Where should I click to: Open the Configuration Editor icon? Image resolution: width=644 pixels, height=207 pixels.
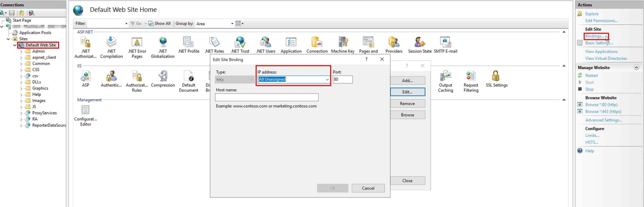pyautogui.click(x=85, y=110)
